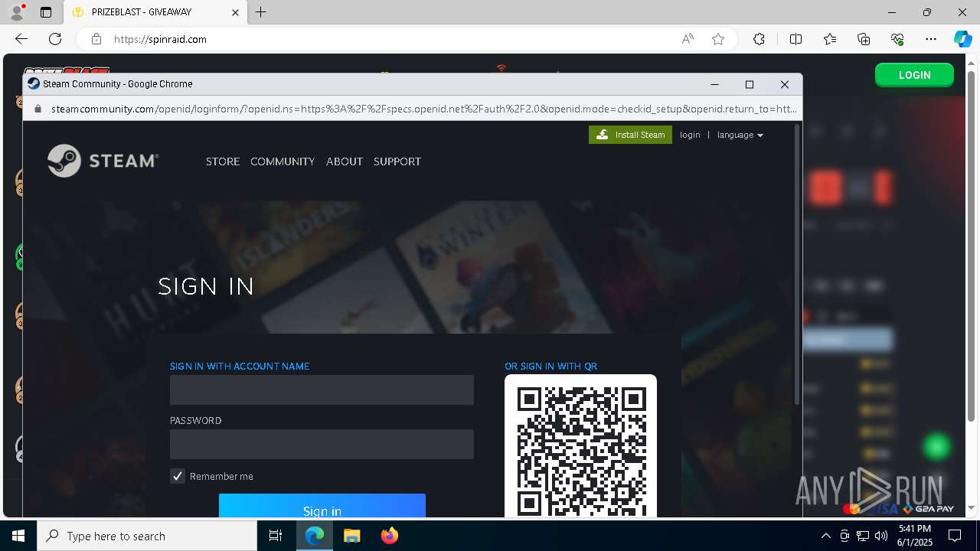
Task: Open the volume tray icon
Action: coord(880,536)
